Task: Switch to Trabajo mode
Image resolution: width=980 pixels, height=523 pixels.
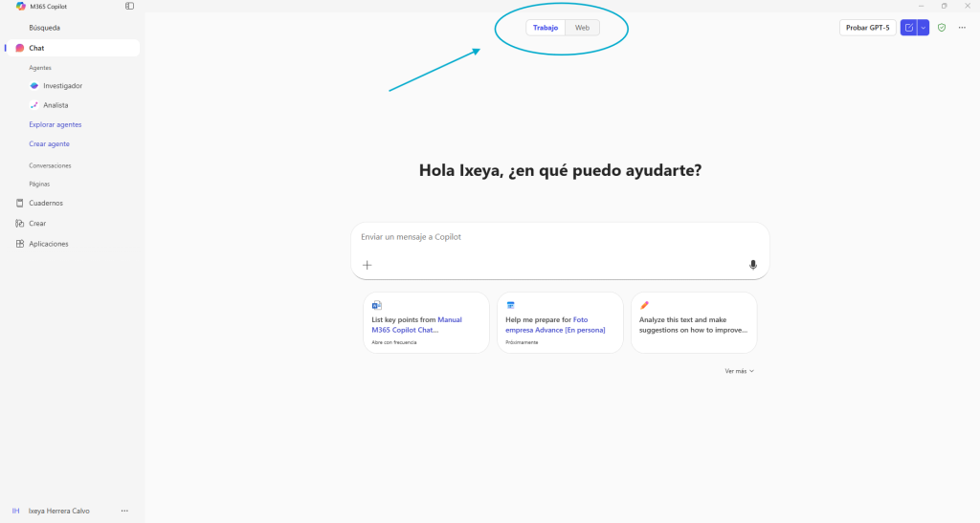Action: pyautogui.click(x=546, y=28)
